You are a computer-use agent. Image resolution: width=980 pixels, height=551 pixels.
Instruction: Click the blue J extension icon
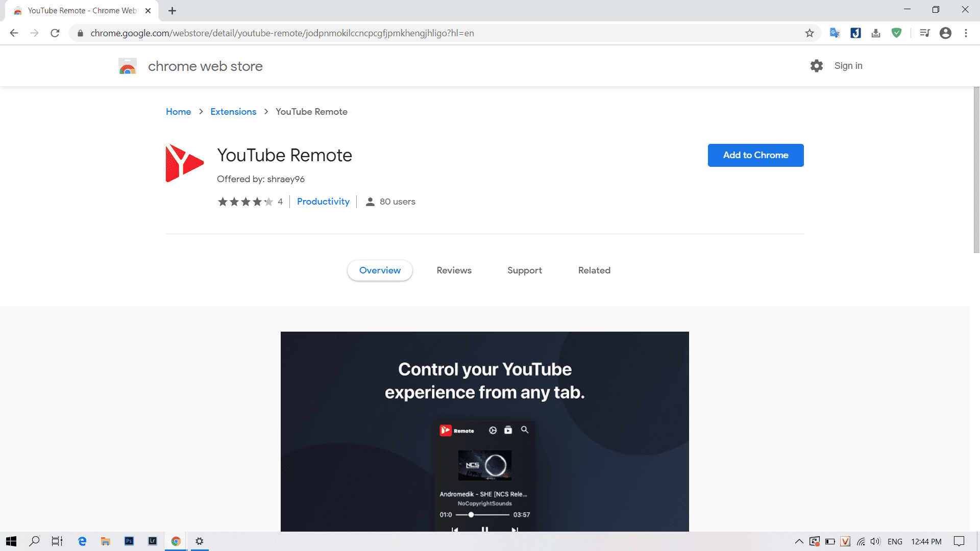pos(855,33)
